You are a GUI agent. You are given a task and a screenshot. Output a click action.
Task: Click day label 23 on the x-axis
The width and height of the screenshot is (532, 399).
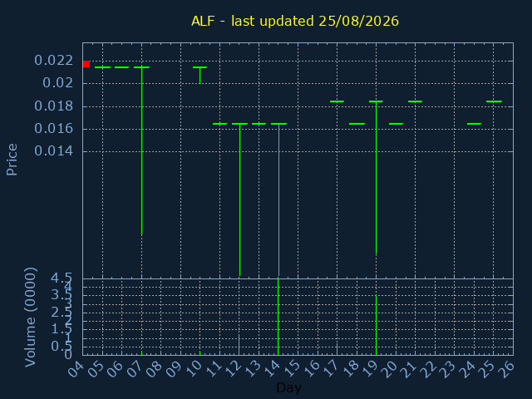(447, 369)
